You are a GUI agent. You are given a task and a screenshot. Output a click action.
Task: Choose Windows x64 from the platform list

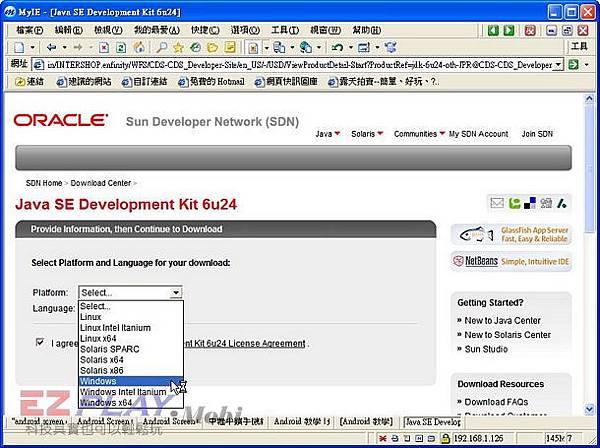click(x=131, y=402)
